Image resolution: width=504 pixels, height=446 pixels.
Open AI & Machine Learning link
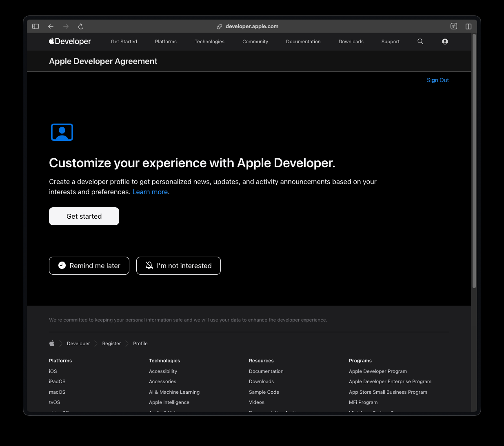coord(174,392)
